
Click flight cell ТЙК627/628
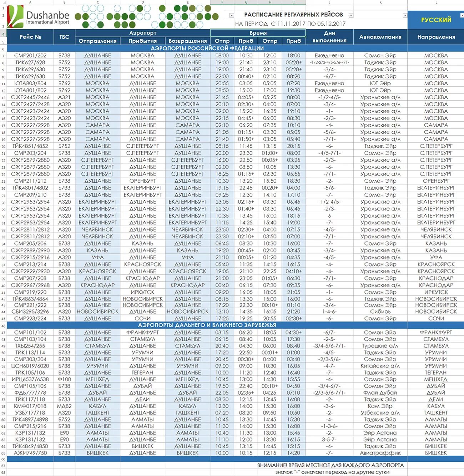click(30, 62)
